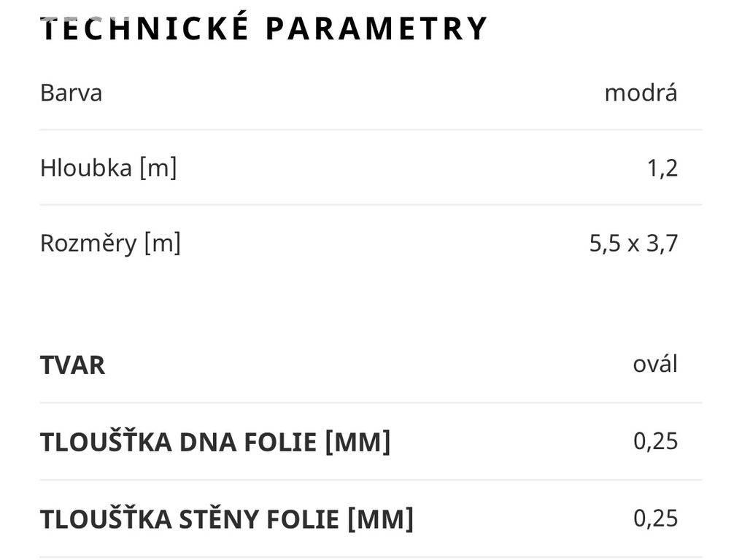Screen dimensions: 742x560
Task: Click the depth value 1,2
Action: pyautogui.click(x=662, y=168)
